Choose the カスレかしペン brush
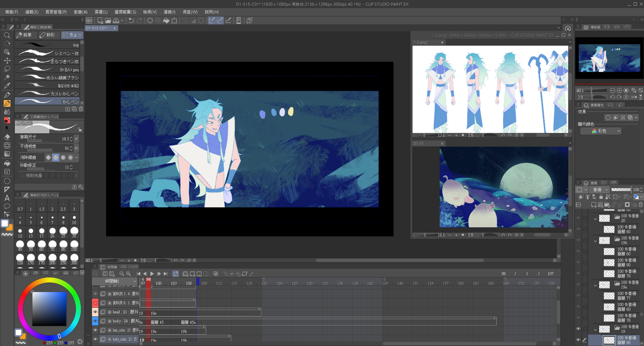Viewport: 644px width, 346px height. (x=47, y=94)
